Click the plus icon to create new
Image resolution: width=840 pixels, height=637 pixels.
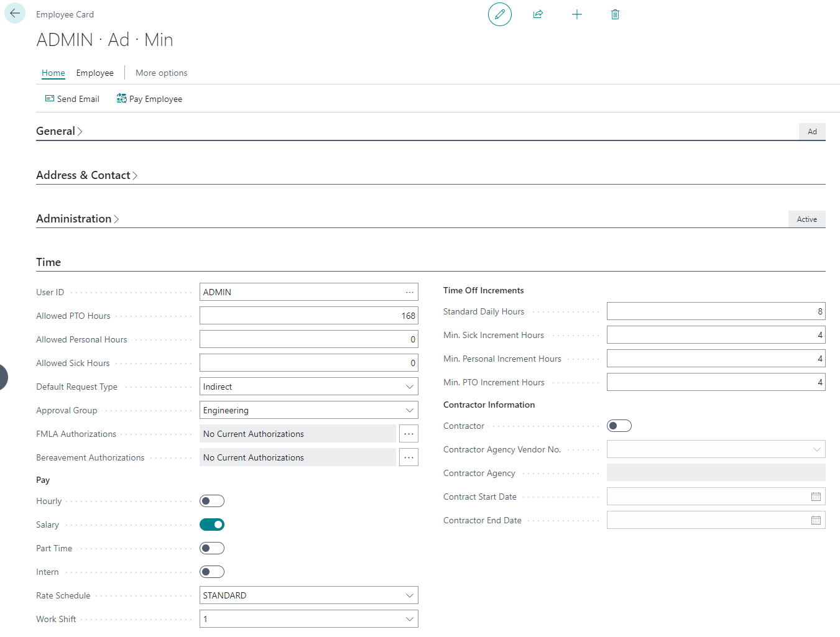point(577,14)
